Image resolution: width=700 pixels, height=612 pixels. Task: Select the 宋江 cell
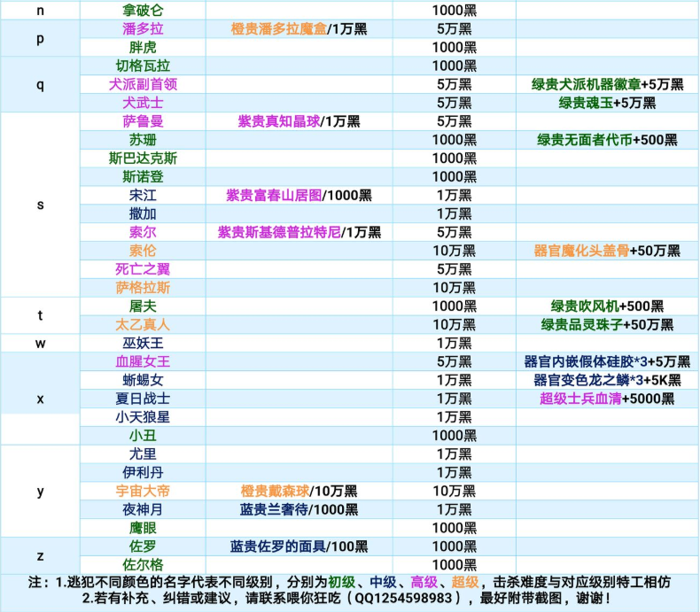[143, 196]
